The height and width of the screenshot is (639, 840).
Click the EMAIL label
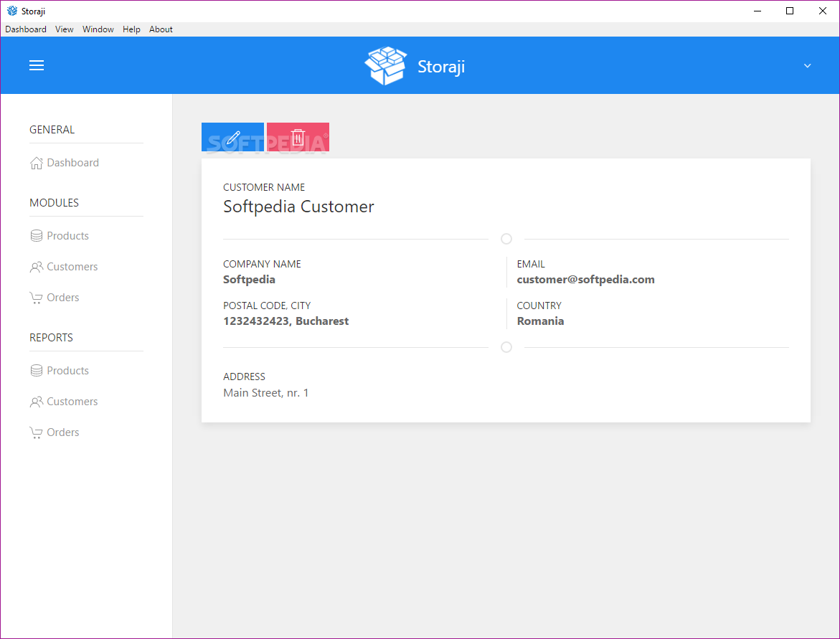[x=531, y=264]
